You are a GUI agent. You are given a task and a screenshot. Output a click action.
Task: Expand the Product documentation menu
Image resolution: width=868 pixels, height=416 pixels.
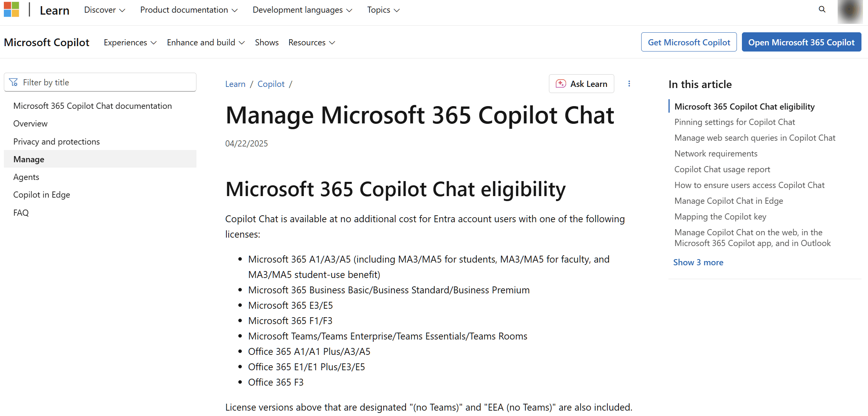[x=189, y=10]
